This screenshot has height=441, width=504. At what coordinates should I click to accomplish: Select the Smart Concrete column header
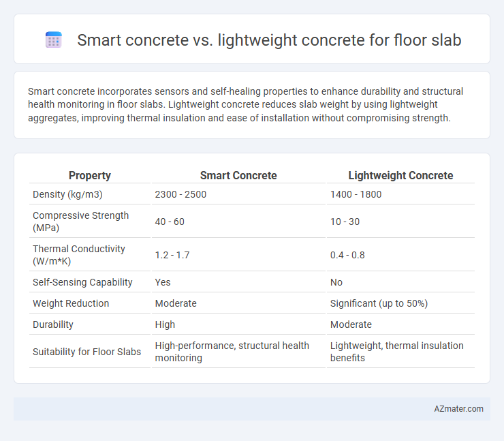(238, 175)
